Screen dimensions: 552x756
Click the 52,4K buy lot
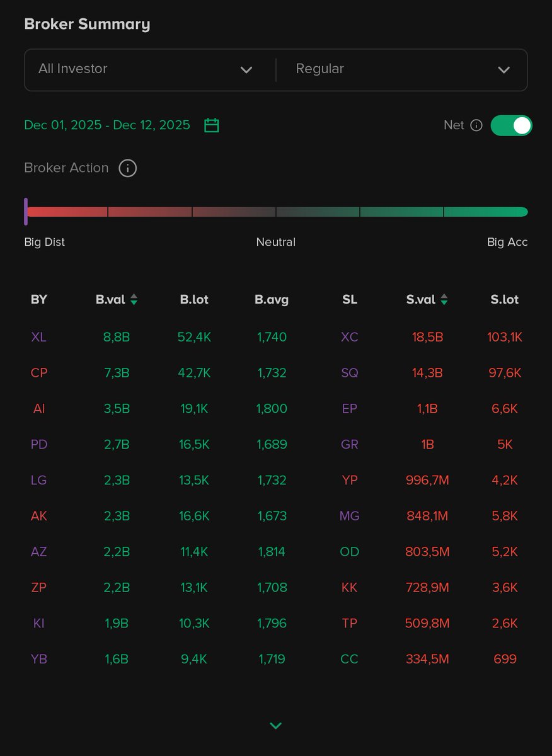click(195, 337)
